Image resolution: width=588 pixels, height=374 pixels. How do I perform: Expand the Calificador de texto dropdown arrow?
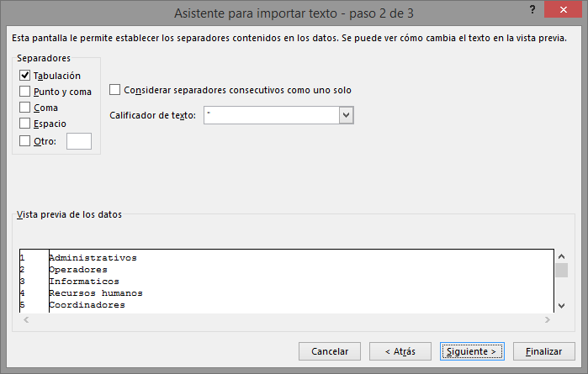[x=346, y=114]
